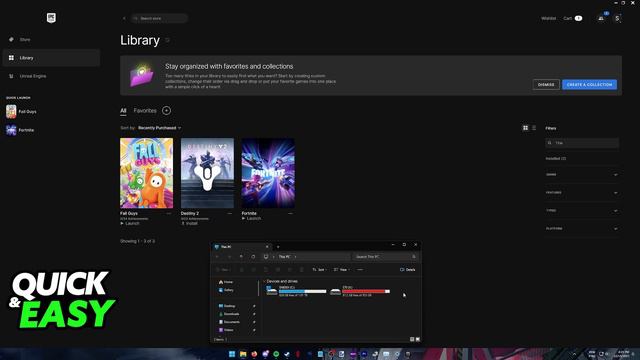Open Gallery in Explorer navigation pane
Screen dimensions: 640x360
point(226,290)
